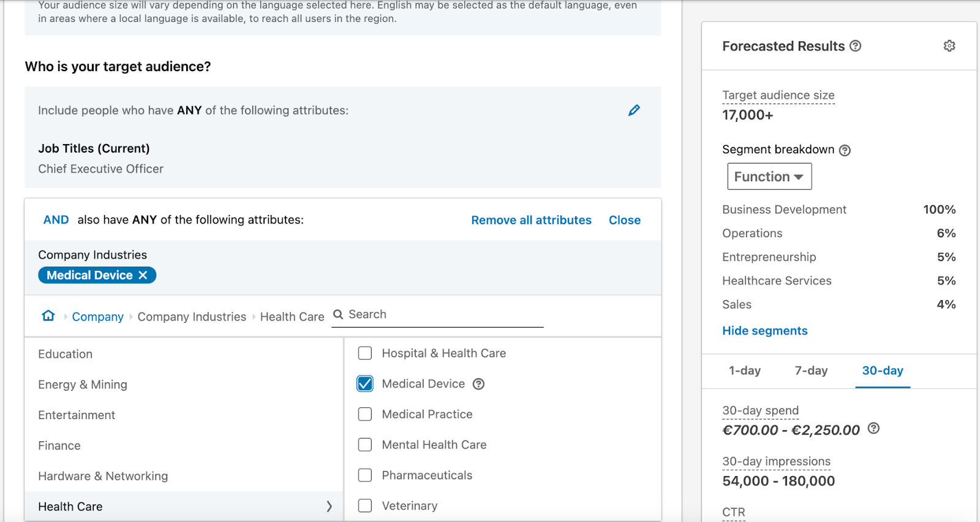
Task: Open Forecasted Results settings gear
Action: [949, 46]
